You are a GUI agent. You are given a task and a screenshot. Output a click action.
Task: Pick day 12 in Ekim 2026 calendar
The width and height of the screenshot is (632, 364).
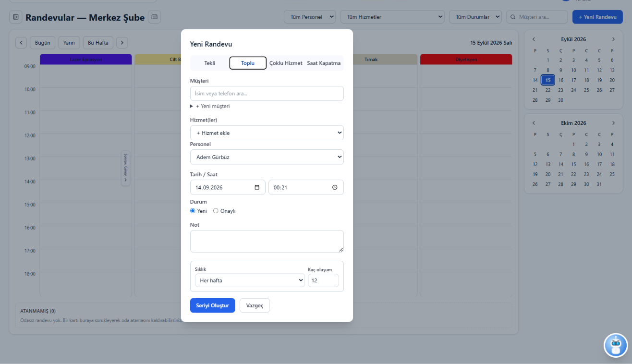pos(535,164)
